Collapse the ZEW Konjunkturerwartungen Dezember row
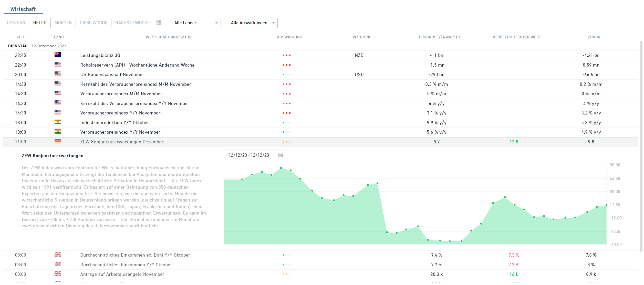Viewport: 644px width, 285px height. [x=122, y=142]
